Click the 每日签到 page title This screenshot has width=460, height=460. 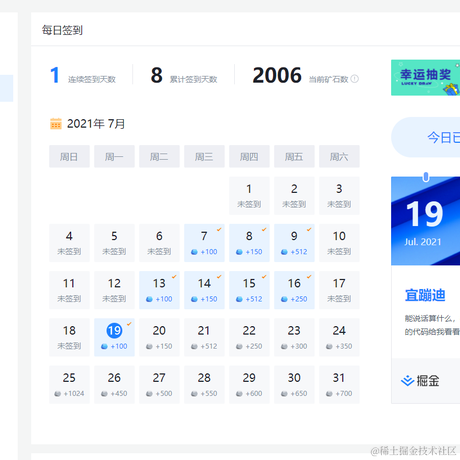[62, 30]
